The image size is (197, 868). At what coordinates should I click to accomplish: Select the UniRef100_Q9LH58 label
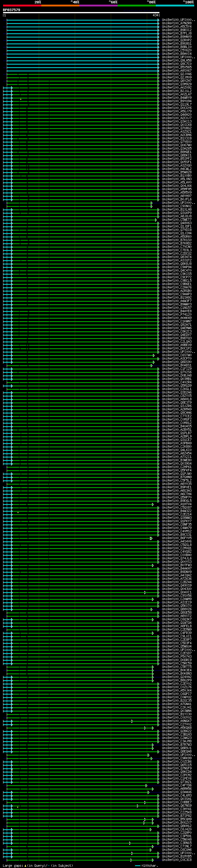(x=177, y=60)
